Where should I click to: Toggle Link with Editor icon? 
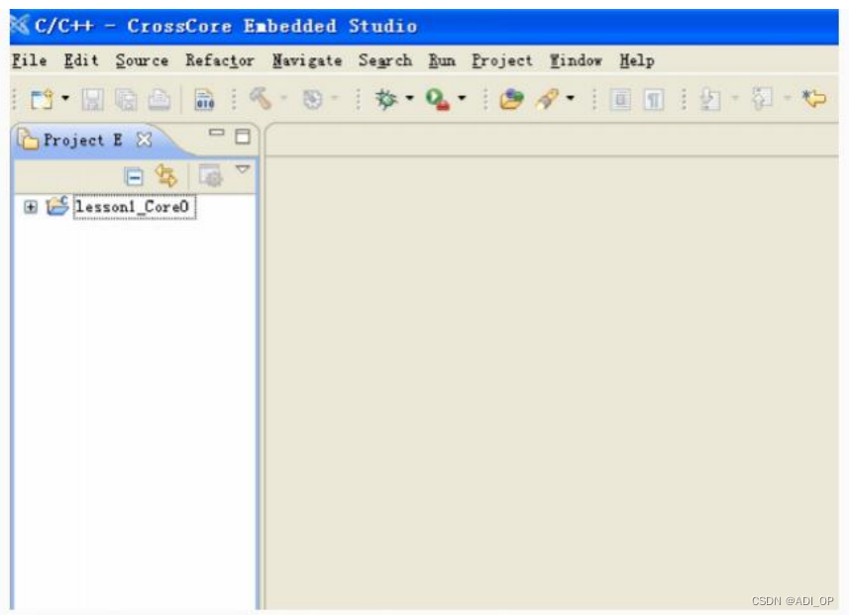tap(166, 176)
